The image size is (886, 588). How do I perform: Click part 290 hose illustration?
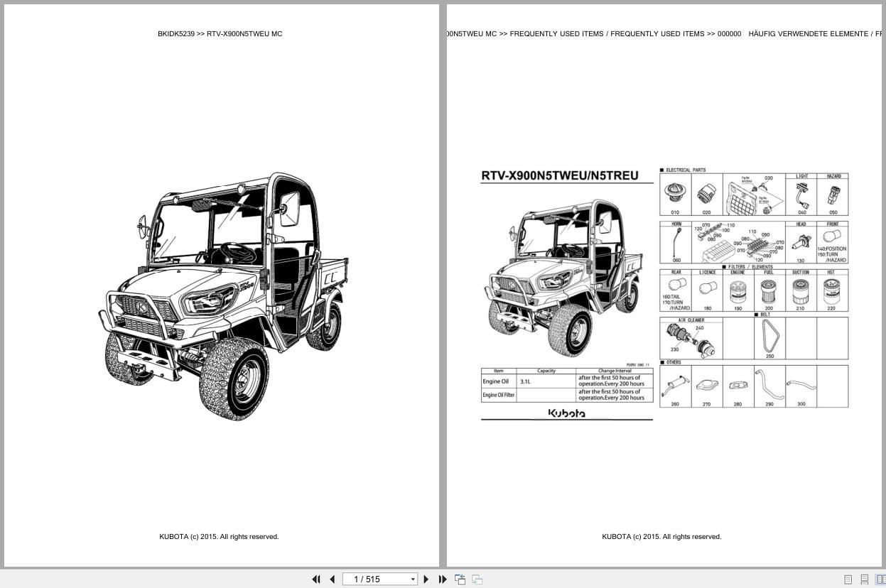[769, 385]
